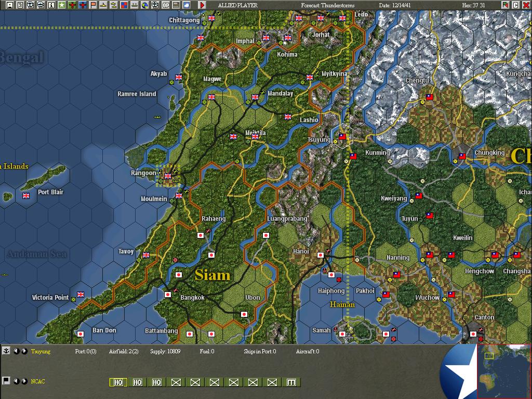Click the crosshair target toolbar icon

155,5
